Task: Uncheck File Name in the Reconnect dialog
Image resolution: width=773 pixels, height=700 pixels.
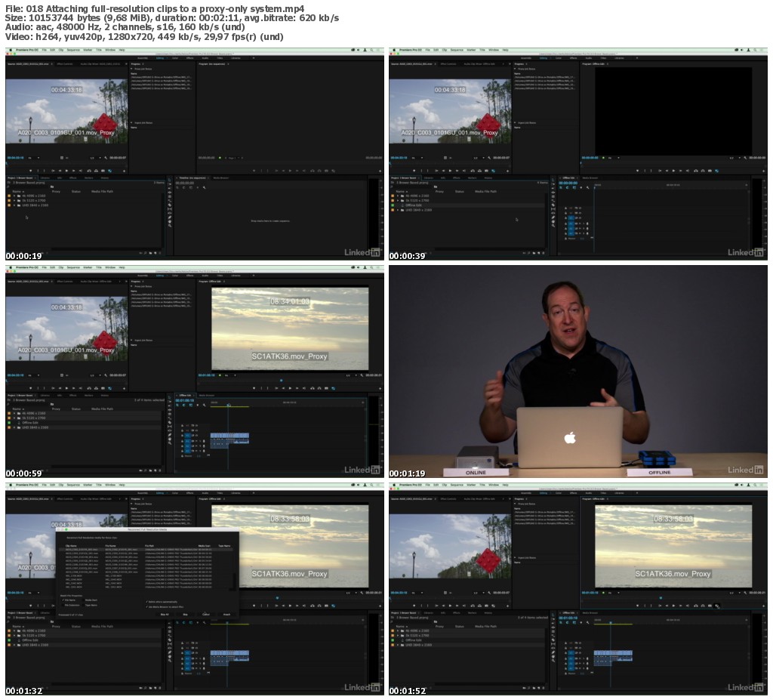Action: 63,600
